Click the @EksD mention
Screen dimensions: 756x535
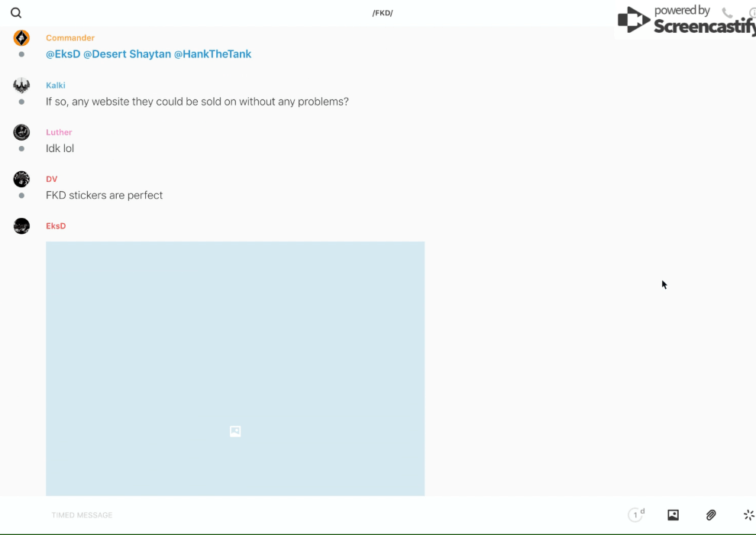point(63,54)
